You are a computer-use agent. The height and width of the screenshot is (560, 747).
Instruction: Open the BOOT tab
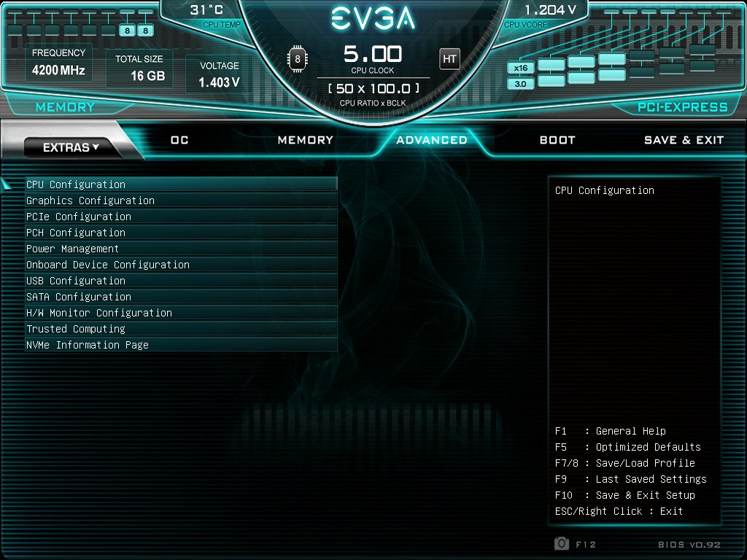[557, 140]
